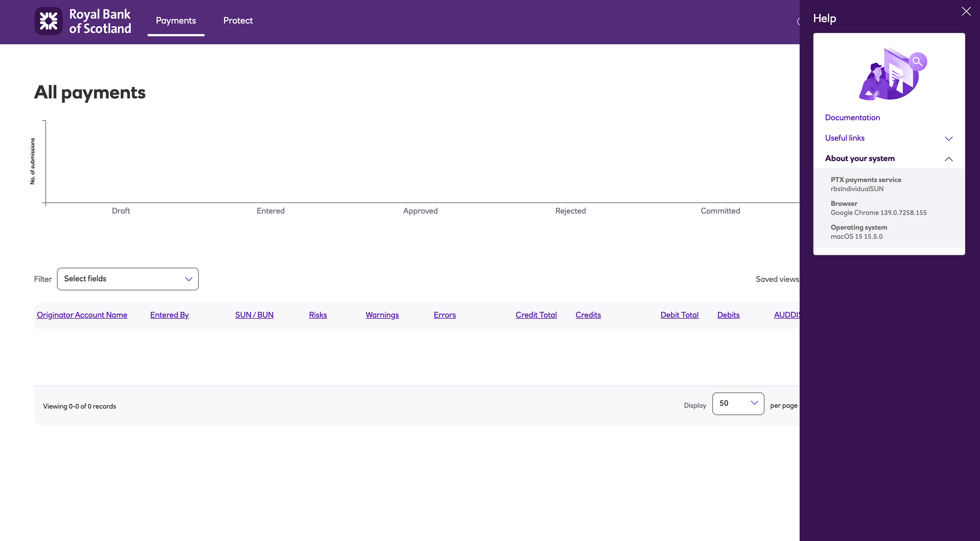This screenshot has width=980, height=541.
Task: Open the Documentation link
Action: [852, 118]
